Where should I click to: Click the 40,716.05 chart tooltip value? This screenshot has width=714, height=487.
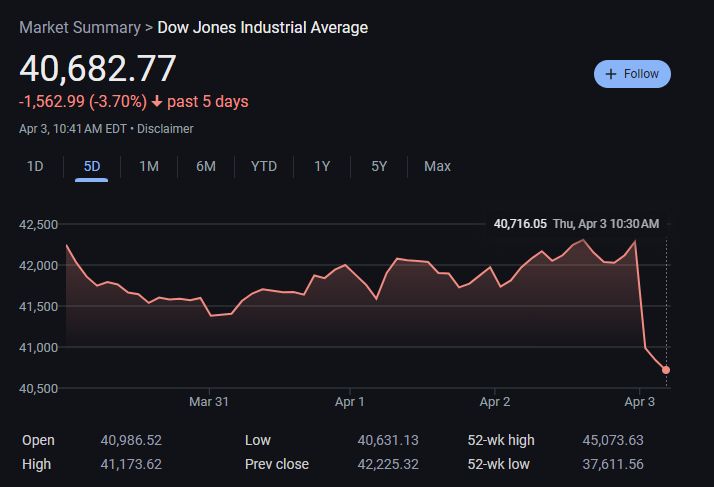520,224
